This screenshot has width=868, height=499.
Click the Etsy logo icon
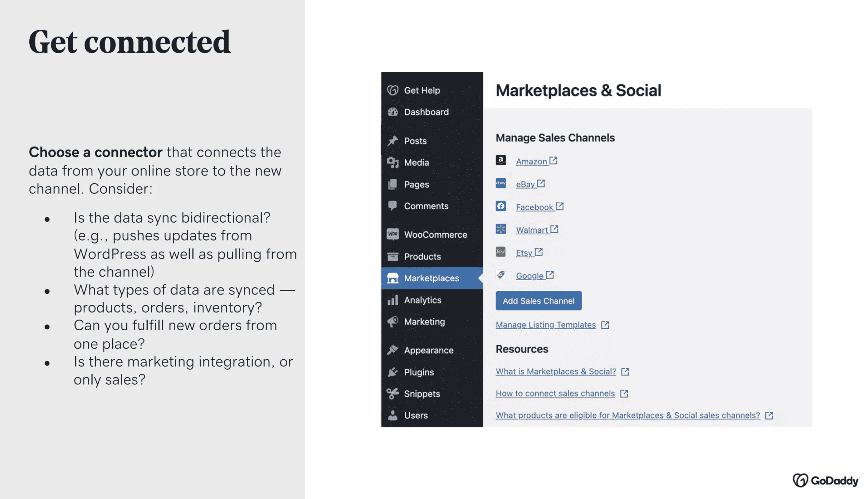point(500,252)
